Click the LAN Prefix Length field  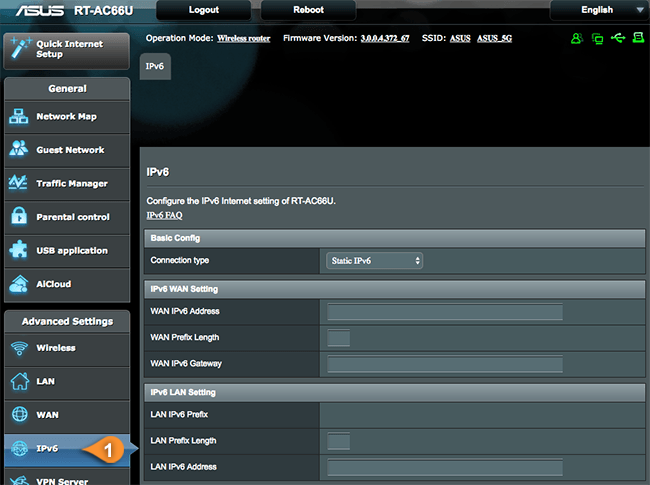(338, 441)
